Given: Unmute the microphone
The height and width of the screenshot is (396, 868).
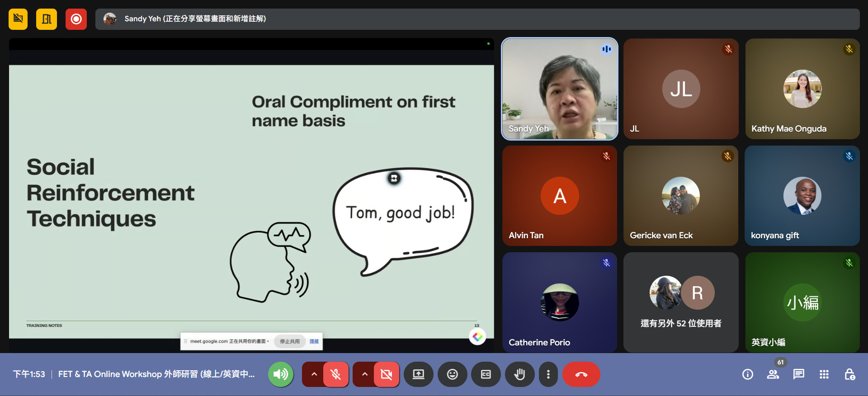Looking at the screenshot, I should (x=335, y=374).
